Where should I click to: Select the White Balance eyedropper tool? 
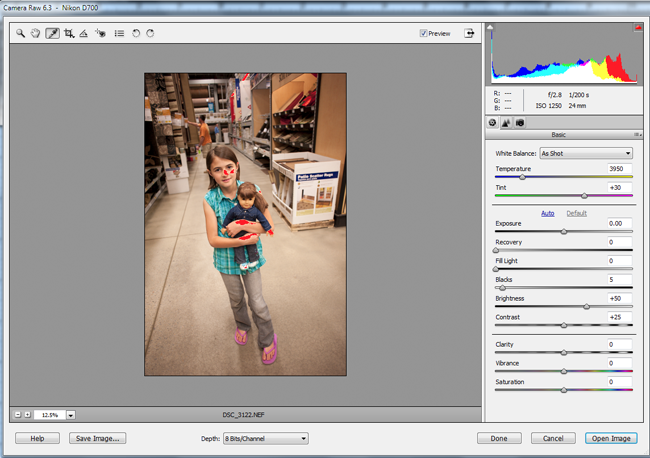coord(52,33)
